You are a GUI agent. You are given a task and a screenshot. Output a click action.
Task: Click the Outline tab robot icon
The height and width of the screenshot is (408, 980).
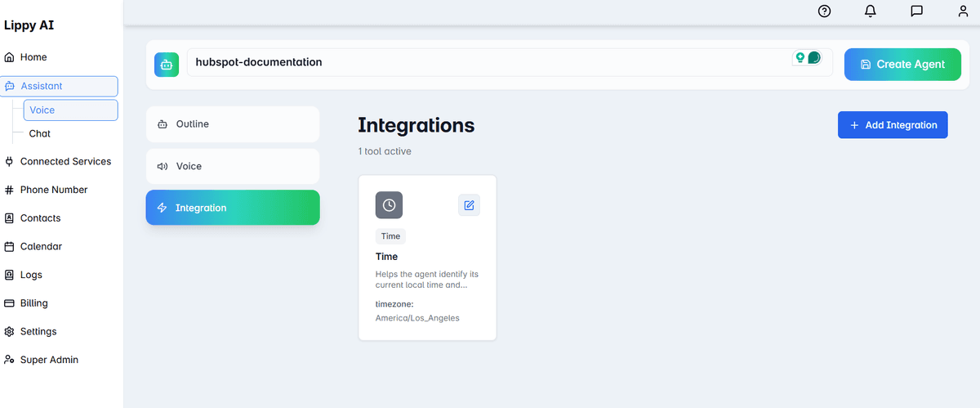(x=162, y=124)
